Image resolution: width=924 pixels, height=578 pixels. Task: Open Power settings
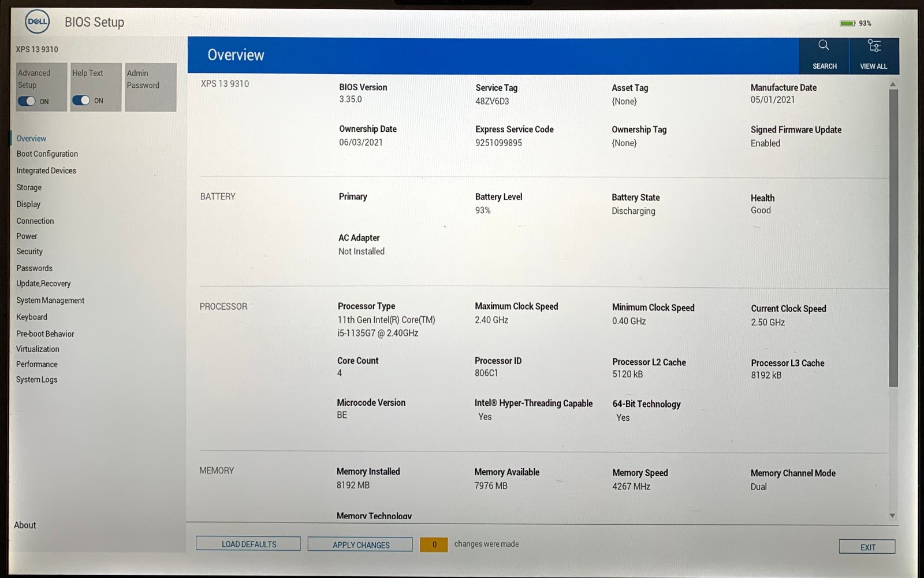pos(27,236)
